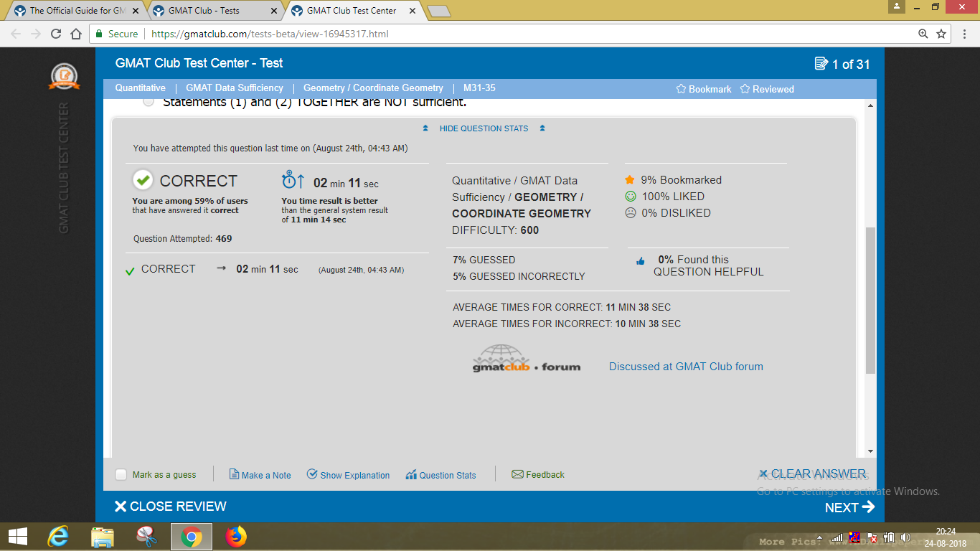Click the gmatclub forum logo
The width and height of the screenshot is (980, 551).
pos(527,361)
